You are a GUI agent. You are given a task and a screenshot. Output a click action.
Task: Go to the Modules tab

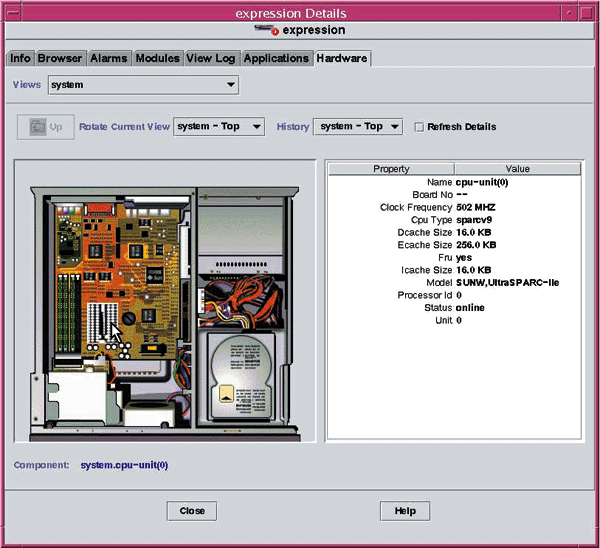tap(158, 58)
